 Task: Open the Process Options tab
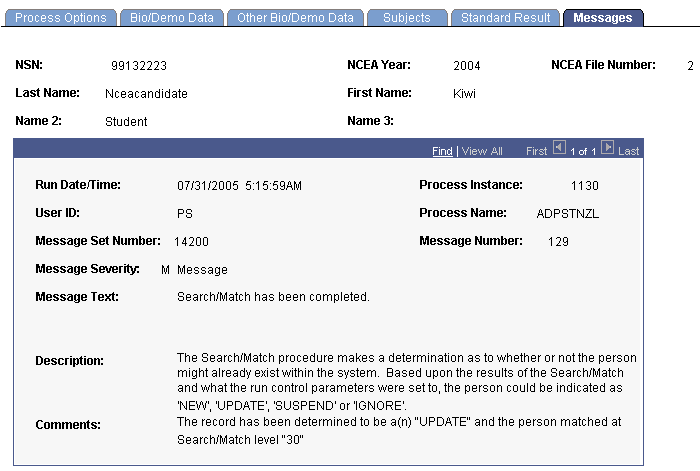point(61,18)
